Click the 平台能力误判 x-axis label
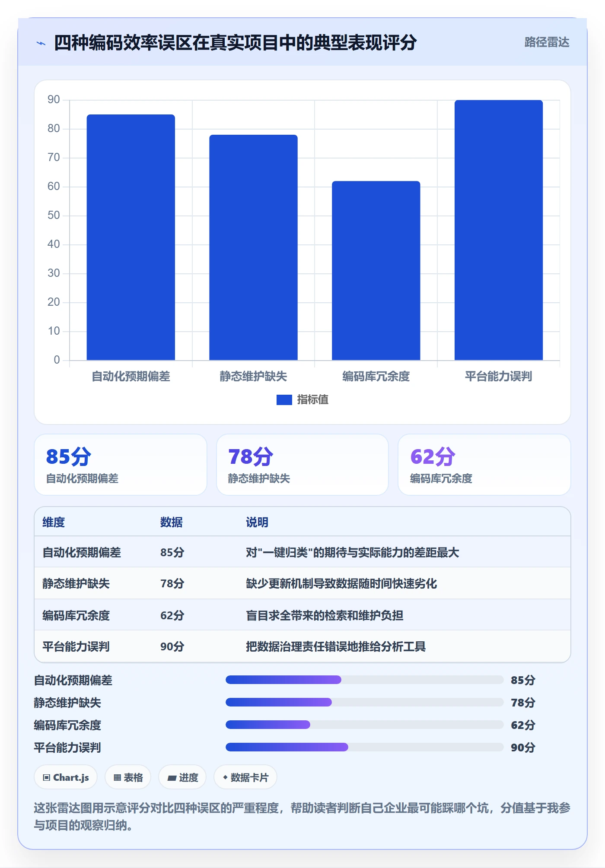 click(x=498, y=377)
